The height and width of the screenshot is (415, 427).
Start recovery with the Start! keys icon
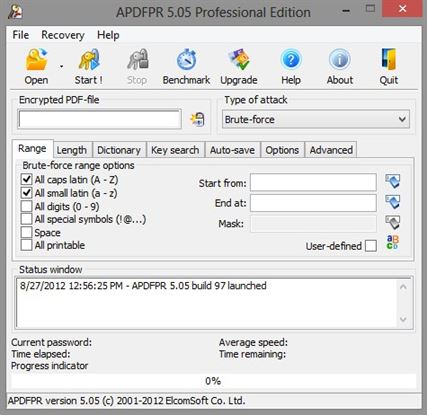point(89,60)
